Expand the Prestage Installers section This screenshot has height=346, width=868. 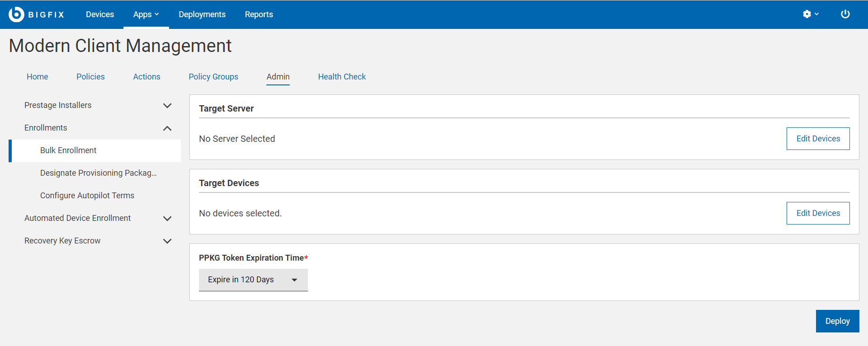point(167,106)
